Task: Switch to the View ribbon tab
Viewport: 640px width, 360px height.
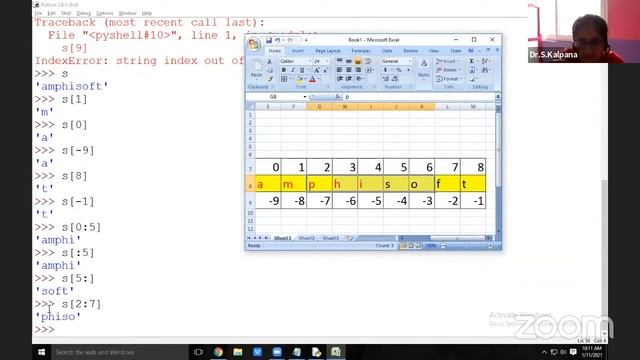Action: click(433, 51)
